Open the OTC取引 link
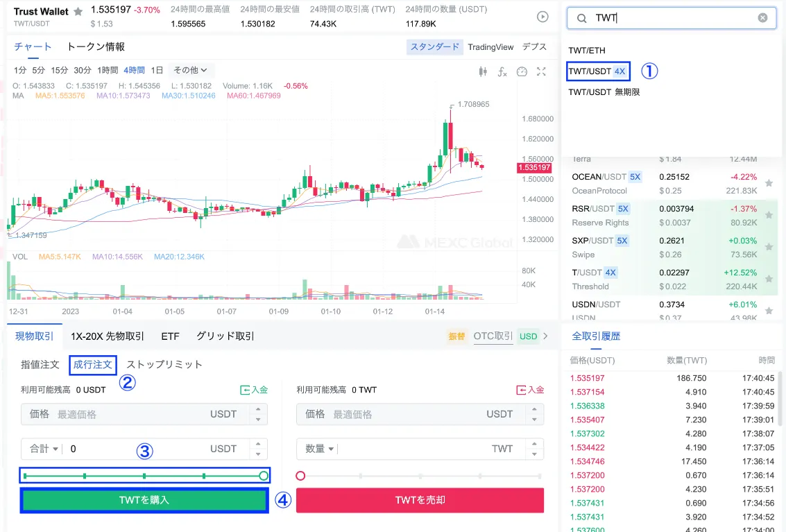 [493, 336]
